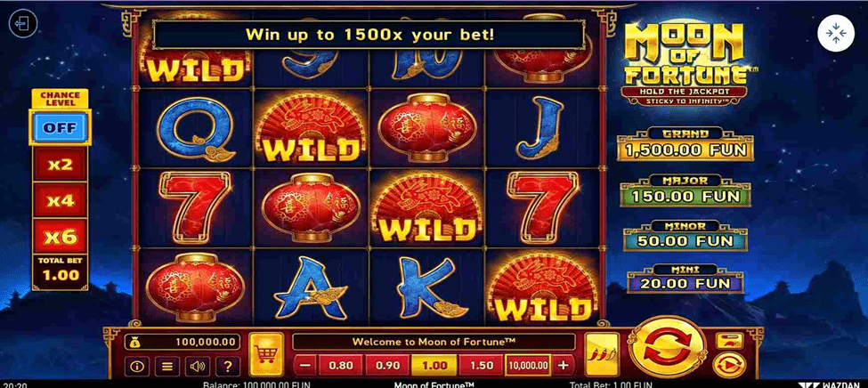This screenshot has height=388, width=868.
Task: Choose the 0.80 bet value
Action: (340, 365)
